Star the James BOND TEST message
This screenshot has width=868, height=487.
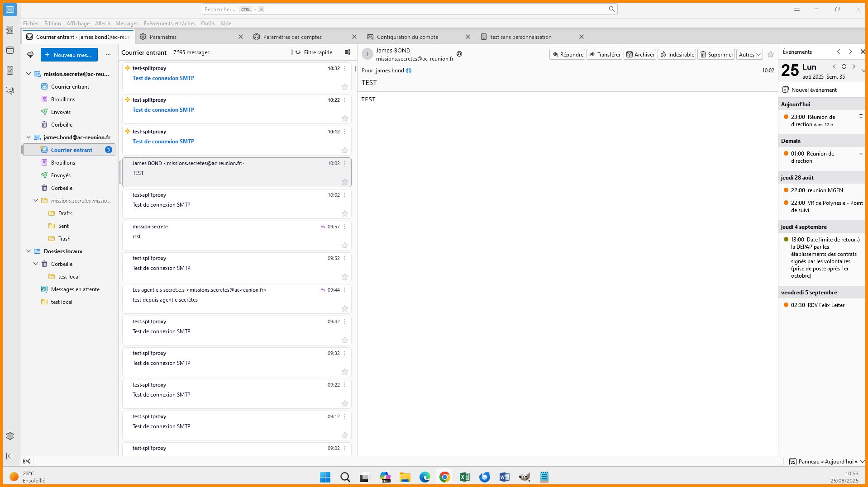pos(344,182)
